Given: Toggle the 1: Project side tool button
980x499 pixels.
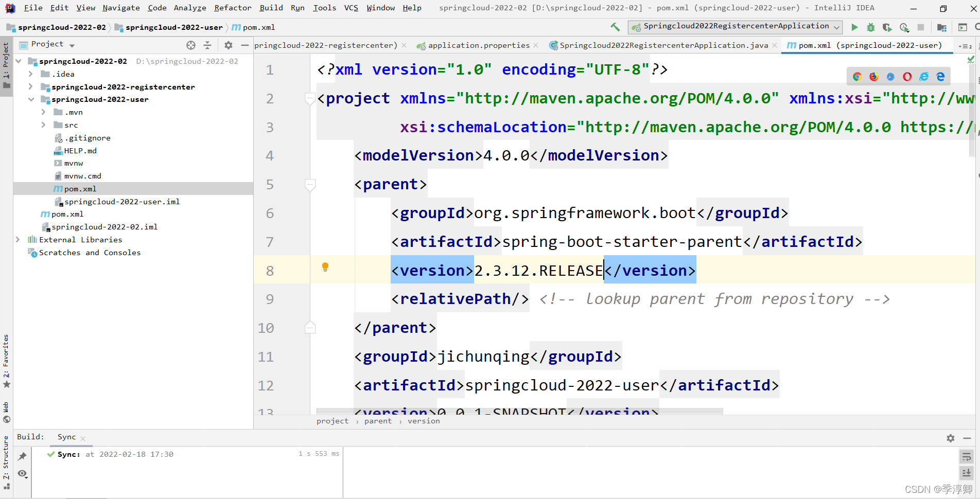Looking at the screenshot, I should point(6,66).
